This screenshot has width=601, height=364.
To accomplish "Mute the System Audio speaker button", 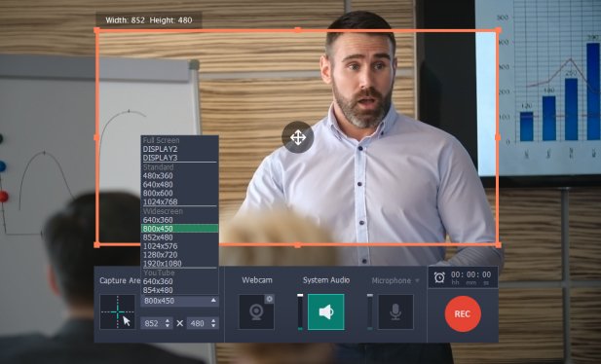I will [x=325, y=311].
